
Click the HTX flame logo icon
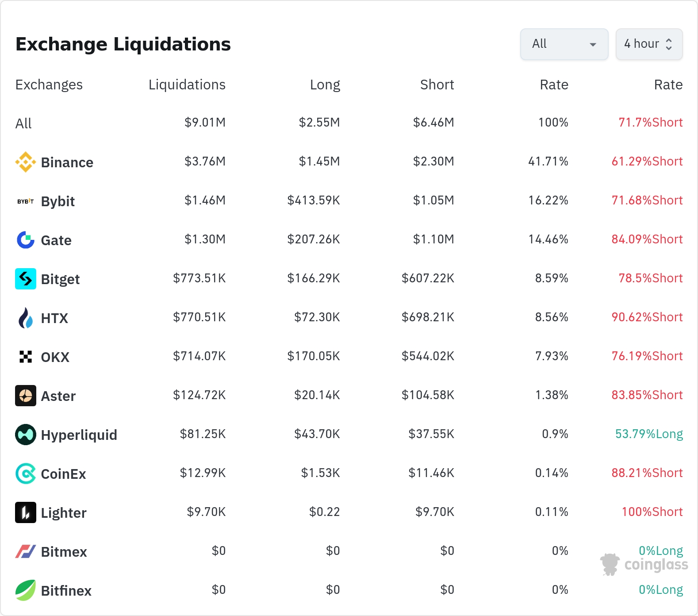click(x=26, y=318)
